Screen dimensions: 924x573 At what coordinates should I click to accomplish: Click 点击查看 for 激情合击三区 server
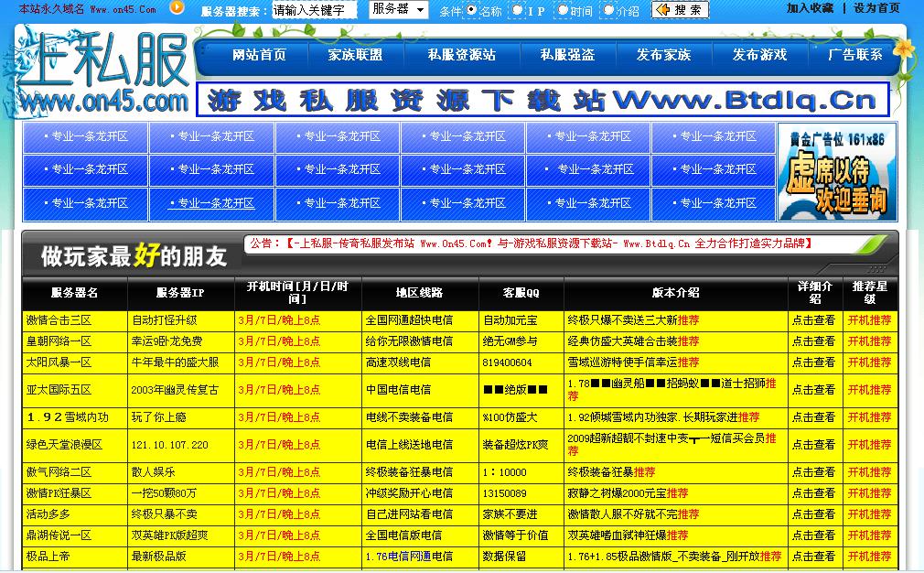pos(813,320)
